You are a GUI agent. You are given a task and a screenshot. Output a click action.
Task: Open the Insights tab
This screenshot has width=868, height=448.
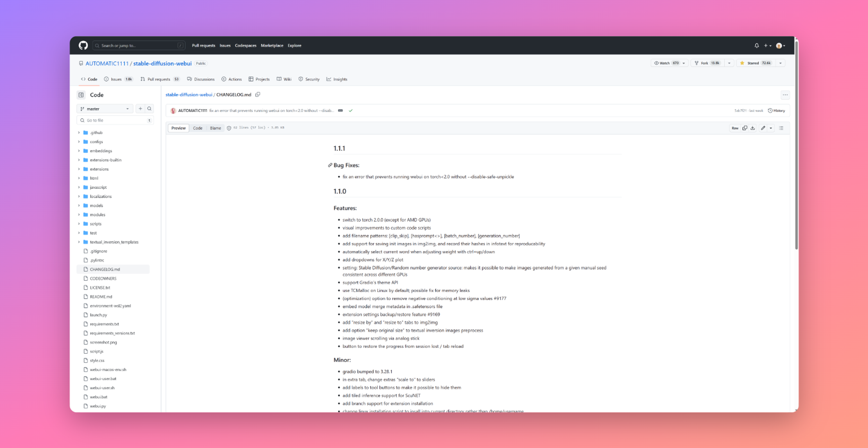(337, 79)
